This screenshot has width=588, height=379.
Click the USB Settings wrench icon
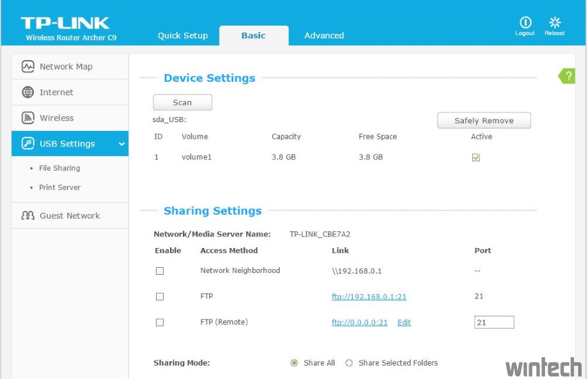(x=28, y=144)
